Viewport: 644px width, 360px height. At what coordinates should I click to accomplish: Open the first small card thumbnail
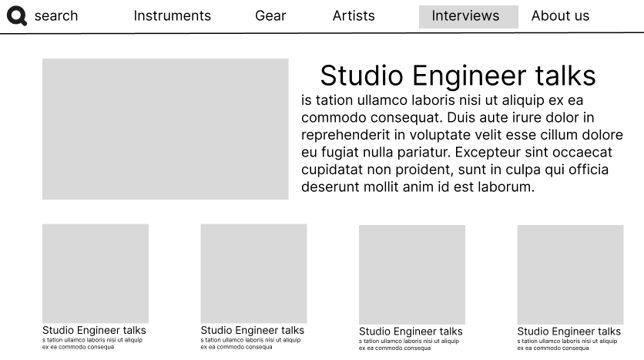(96, 273)
